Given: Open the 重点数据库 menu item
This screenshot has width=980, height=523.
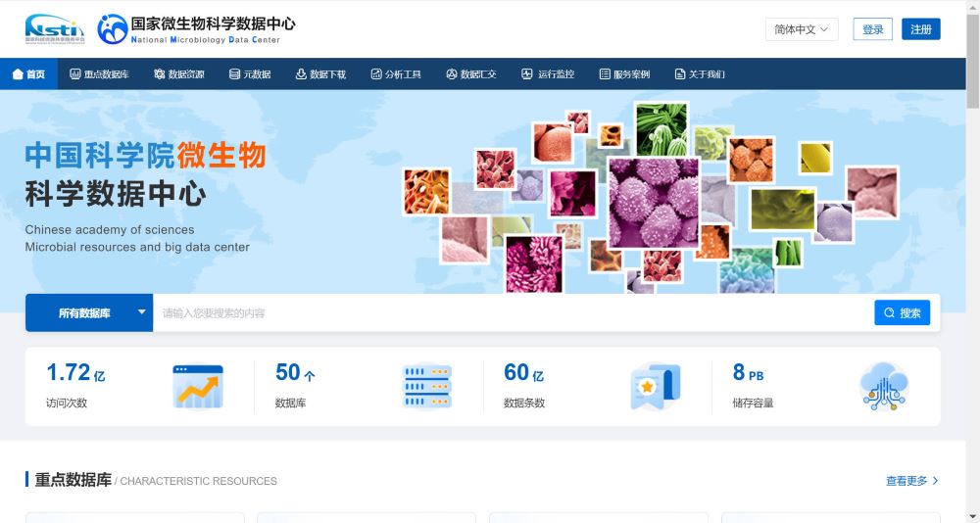Looking at the screenshot, I should (100, 74).
